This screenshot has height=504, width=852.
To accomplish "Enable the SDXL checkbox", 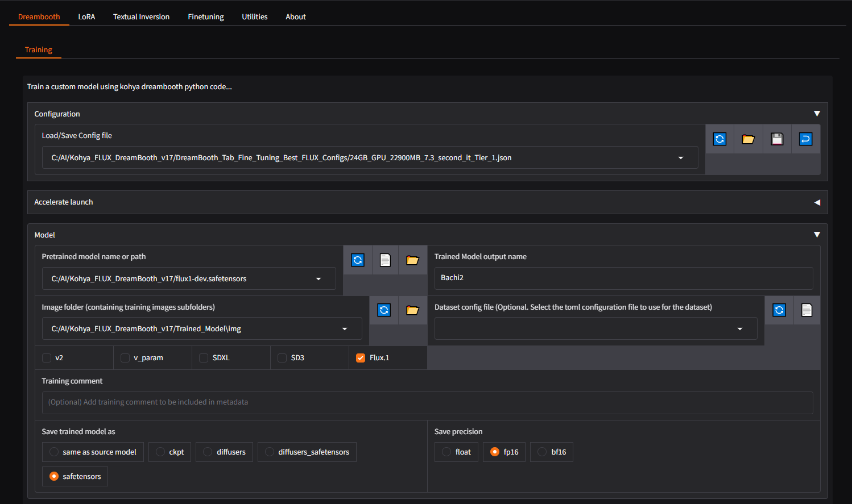I will click(204, 358).
